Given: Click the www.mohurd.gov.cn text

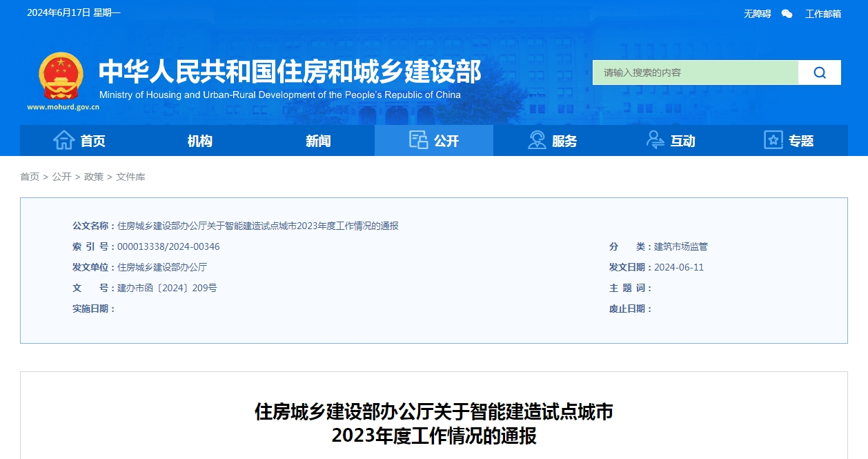Looking at the screenshot, I should tap(63, 107).
